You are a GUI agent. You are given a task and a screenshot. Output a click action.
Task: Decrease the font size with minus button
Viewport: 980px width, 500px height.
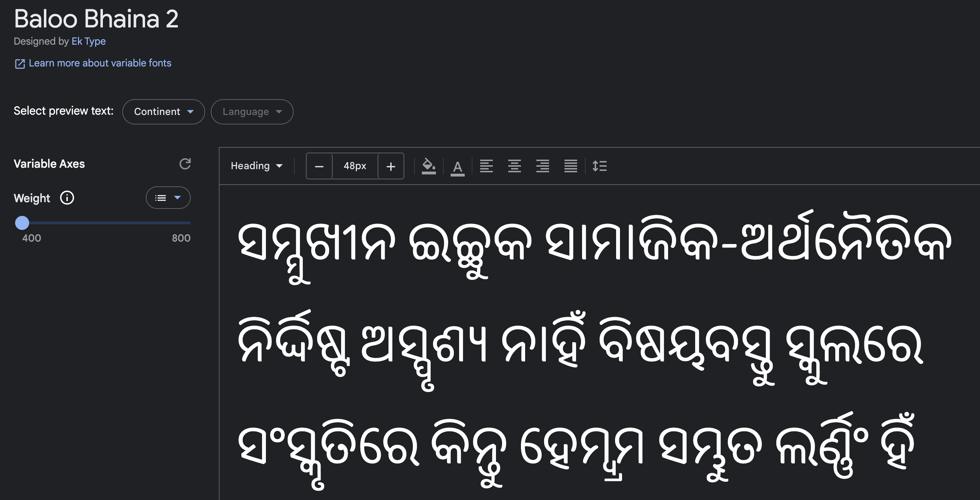point(319,166)
